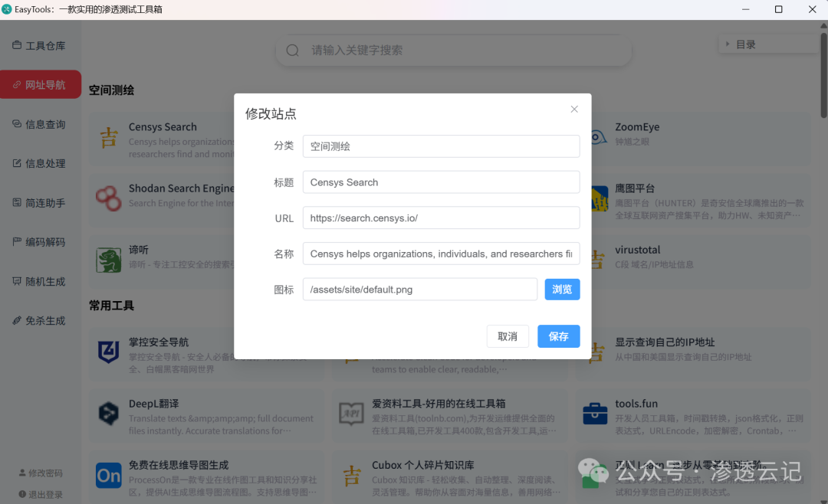
Task: Click the keyword search box
Action: (x=454, y=50)
